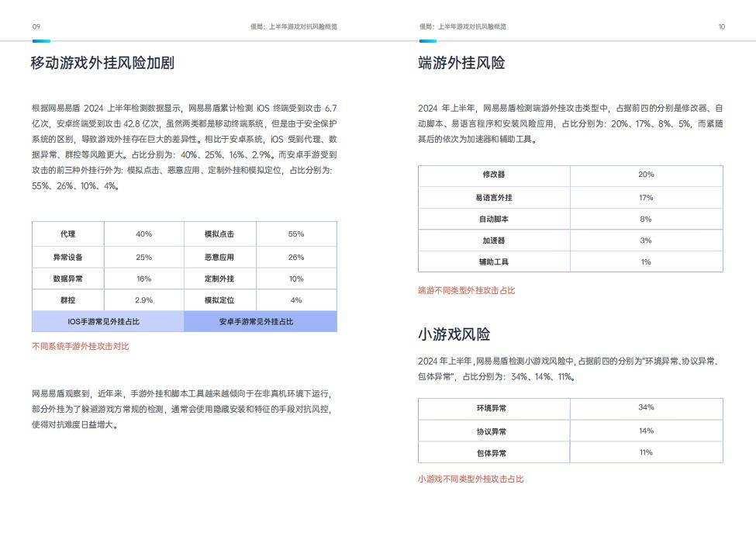This screenshot has height=533, width=756.
Task: Click the 8% cell beside 自动脚本
Action: click(646, 219)
